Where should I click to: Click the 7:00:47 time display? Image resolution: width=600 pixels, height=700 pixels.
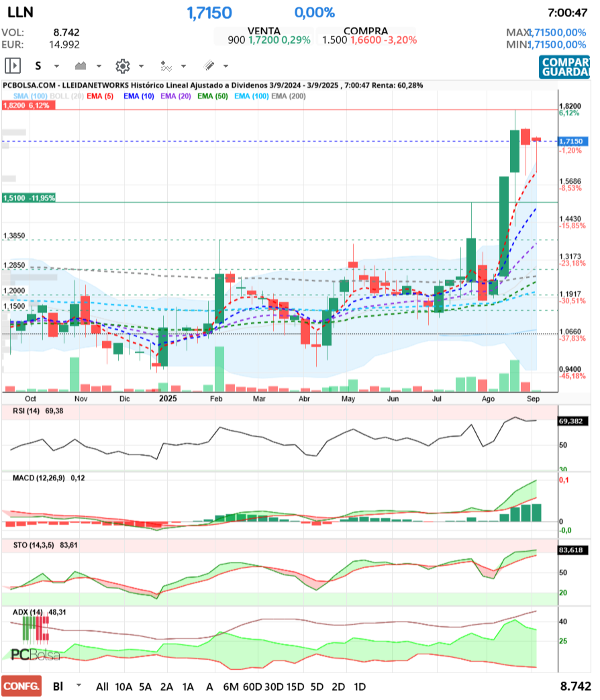567,13
